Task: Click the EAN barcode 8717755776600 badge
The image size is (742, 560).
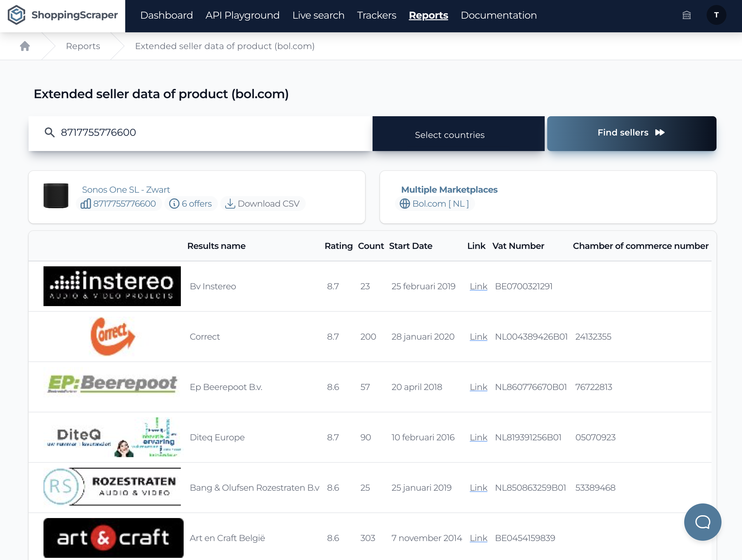Action: coord(118,204)
